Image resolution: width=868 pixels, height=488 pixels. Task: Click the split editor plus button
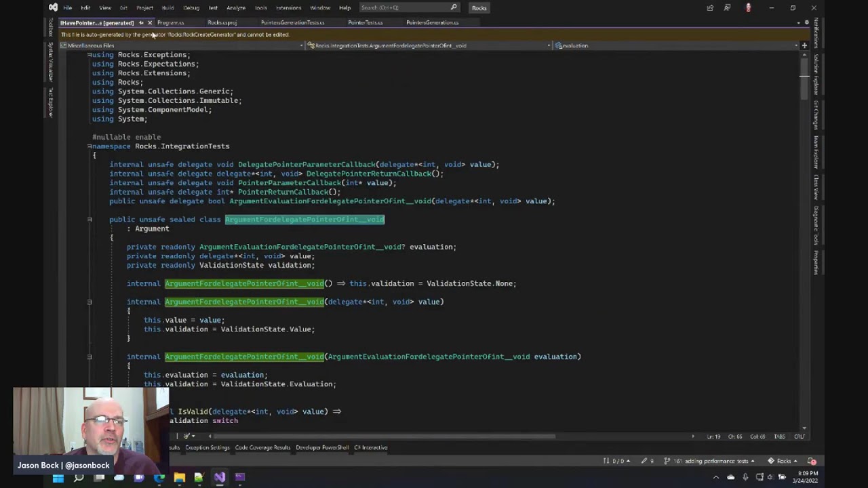tap(804, 45)
